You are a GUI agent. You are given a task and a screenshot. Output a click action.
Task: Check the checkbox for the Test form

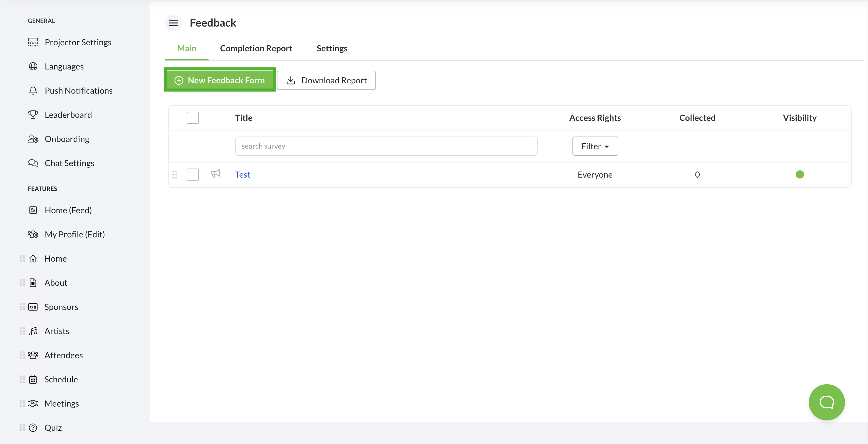click(193, 175)
